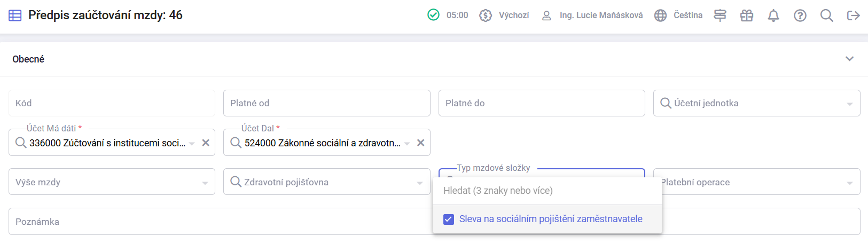The width and height of the screenshot is (868, 251).
Task: Open the Účetní jednotka dropdown
Action: pyautogui.click(x=756, y=103)
